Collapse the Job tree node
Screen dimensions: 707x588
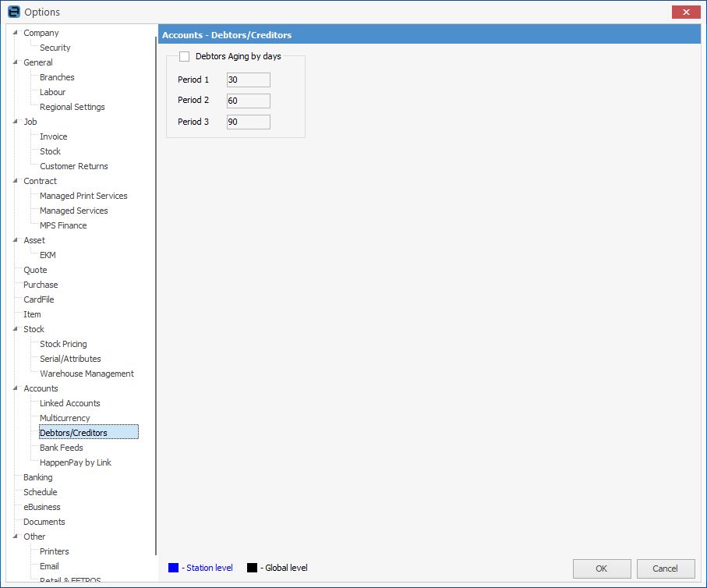[x=16, y=122]
